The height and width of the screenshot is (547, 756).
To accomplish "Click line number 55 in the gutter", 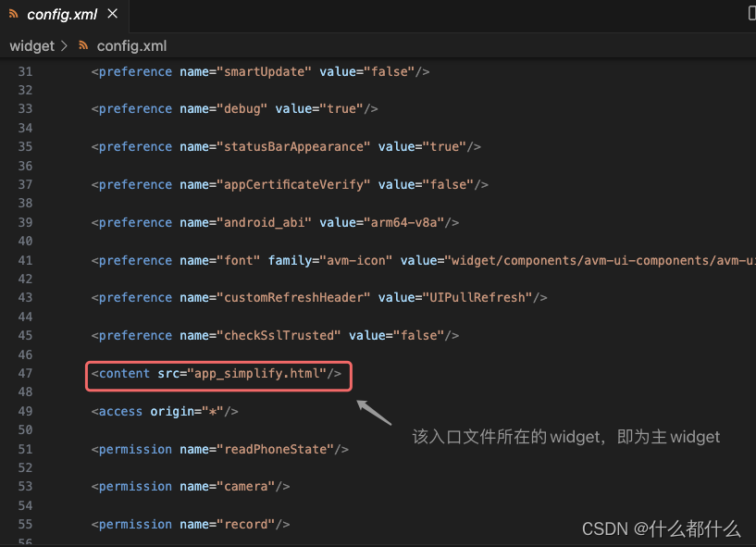I will tap(26, 525).
